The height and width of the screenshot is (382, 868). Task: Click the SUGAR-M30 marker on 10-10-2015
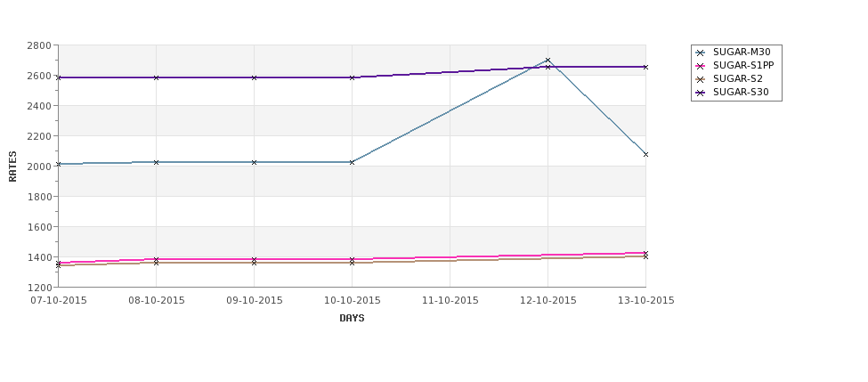click(352, 162)
